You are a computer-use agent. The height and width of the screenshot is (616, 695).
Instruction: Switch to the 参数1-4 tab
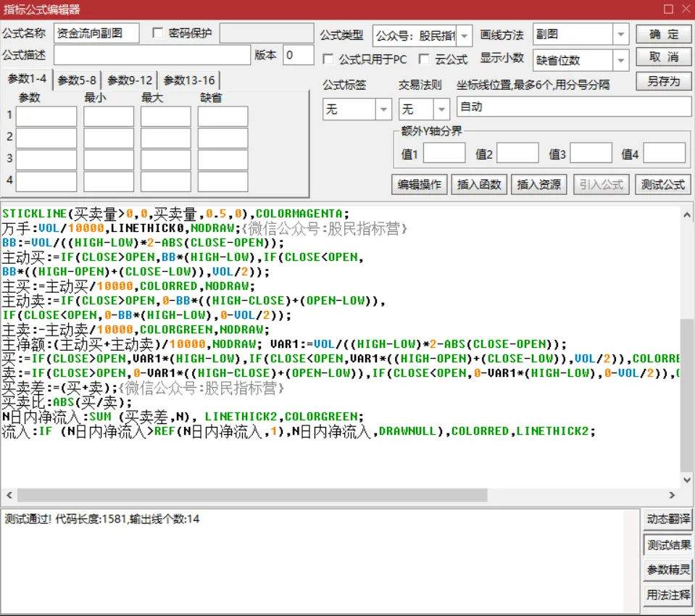point(27,79)
